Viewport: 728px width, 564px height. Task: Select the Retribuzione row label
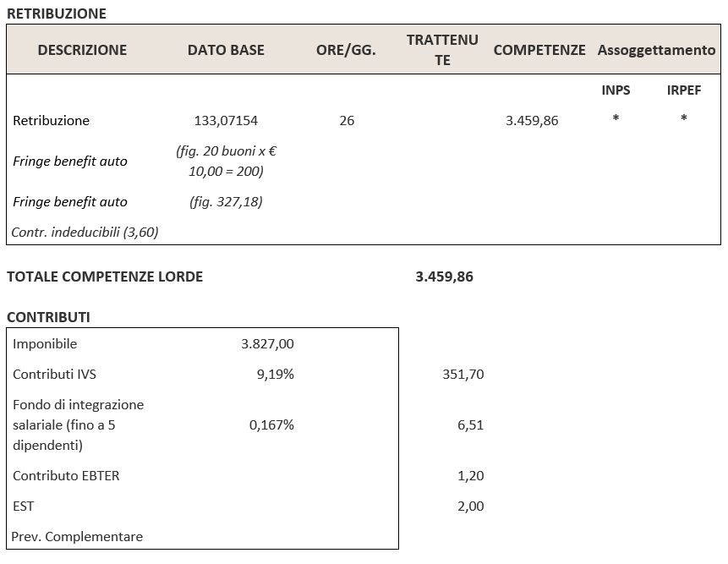coord(51,120)
